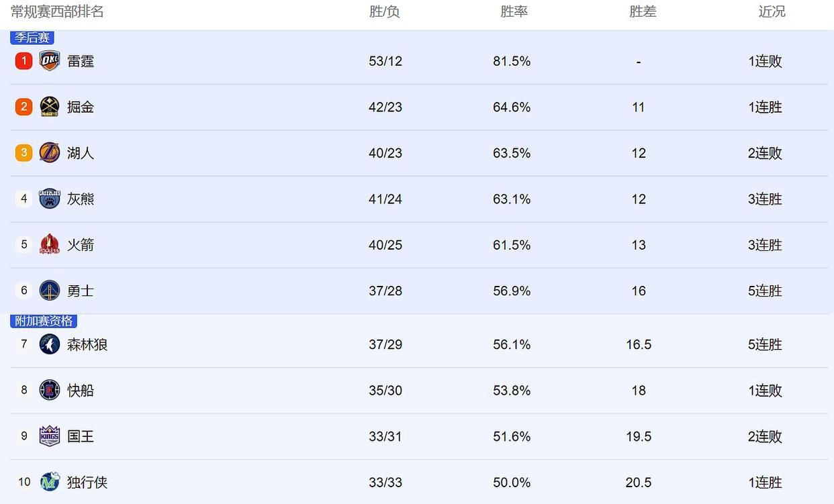Select the 附加赛资格 play-in label
This screenshot has width=834, height=504.
point(44,321)
